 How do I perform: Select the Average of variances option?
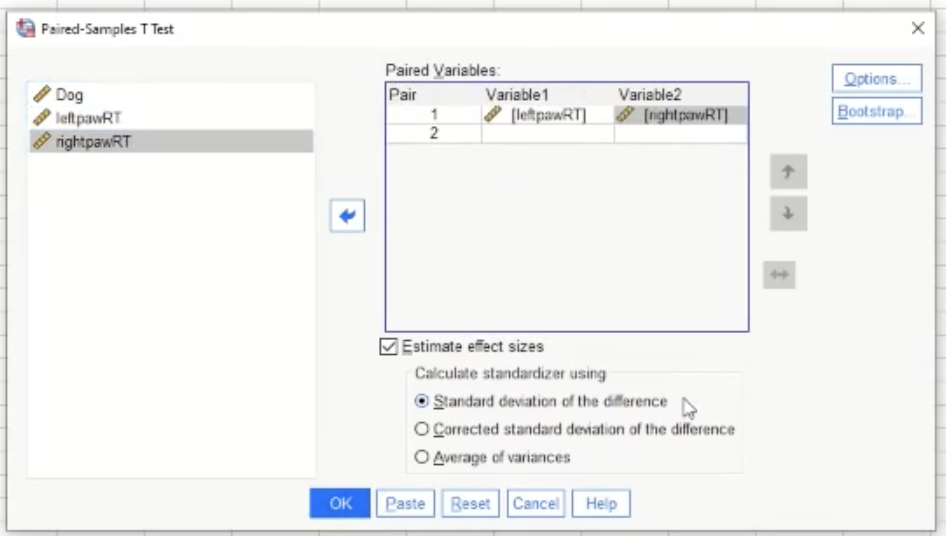(x=422, y=457)
